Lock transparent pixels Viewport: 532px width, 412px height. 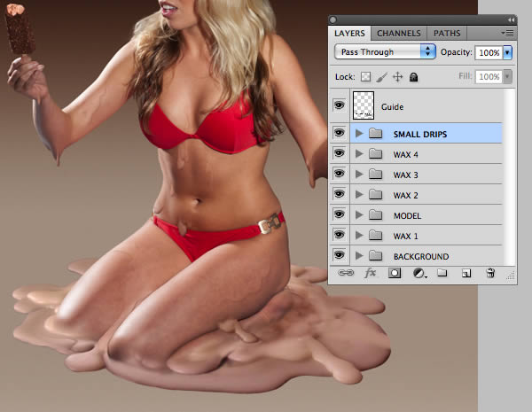click(365, 77)
